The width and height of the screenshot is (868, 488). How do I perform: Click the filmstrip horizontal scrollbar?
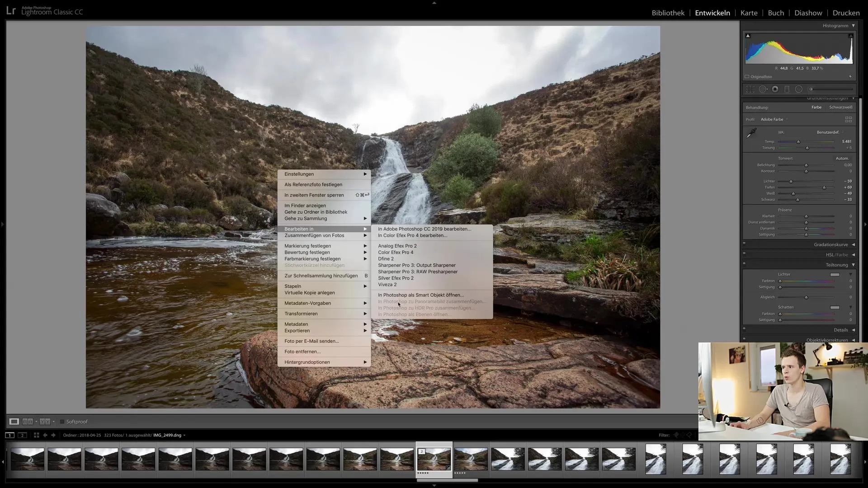click(447, 480)
